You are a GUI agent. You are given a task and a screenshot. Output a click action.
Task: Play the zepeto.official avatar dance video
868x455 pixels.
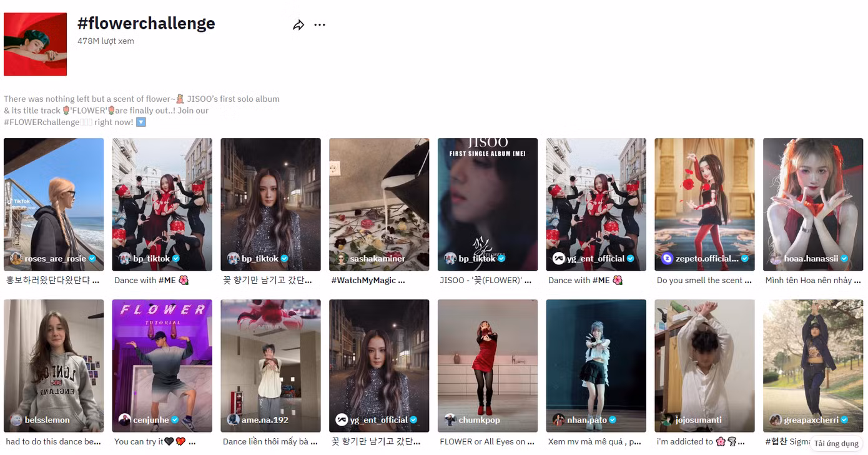point(704,204)
